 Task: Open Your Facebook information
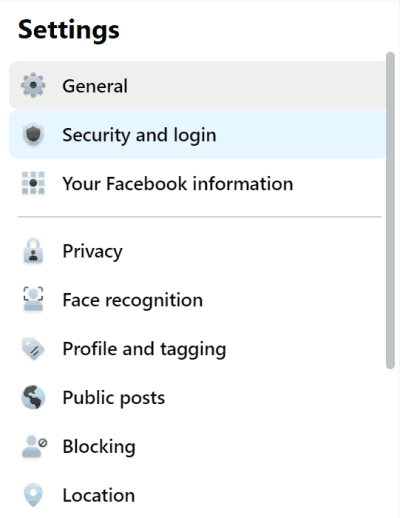point(198,183)
